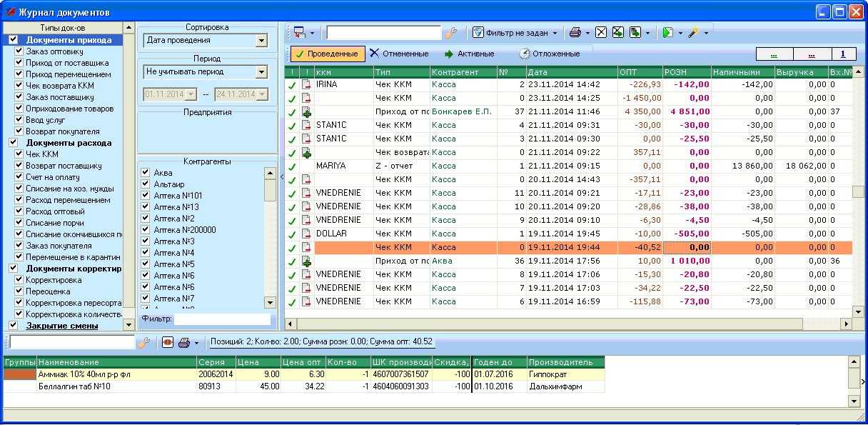
Task: Toggle the Чек возврата ККМ checkbox
Action: click(x=19, y=86)
